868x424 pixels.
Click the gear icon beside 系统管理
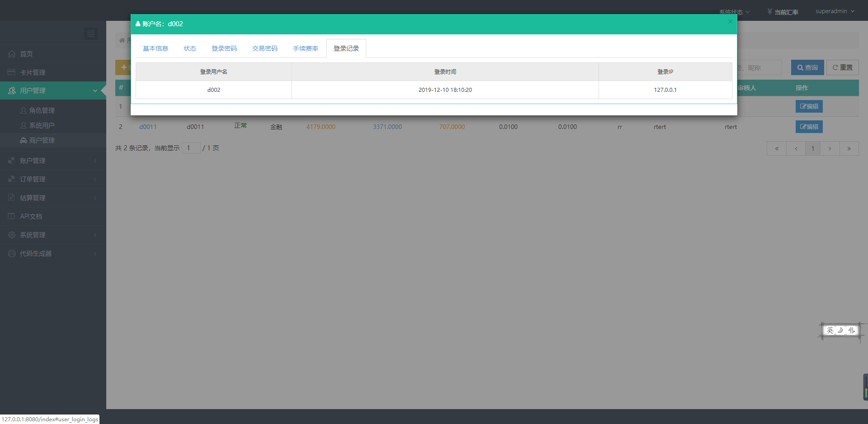[12, 235]
